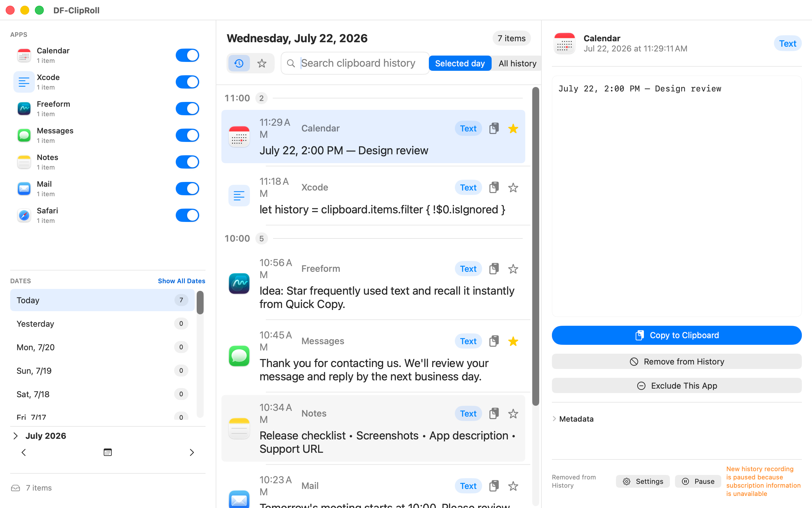
Task: Click the Show All Dates link
Action: click(181, 281)
